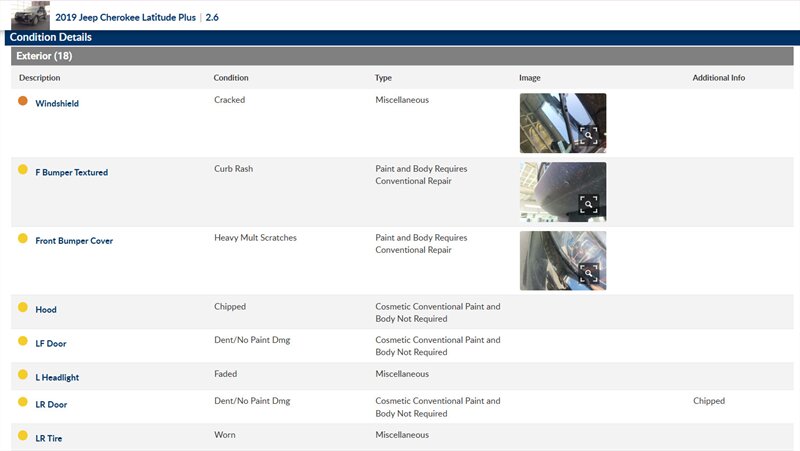Screen dimensions: 800x451
Task: Select the Windshield 'Miscellaneous' type text
Action: coord(402,100)
